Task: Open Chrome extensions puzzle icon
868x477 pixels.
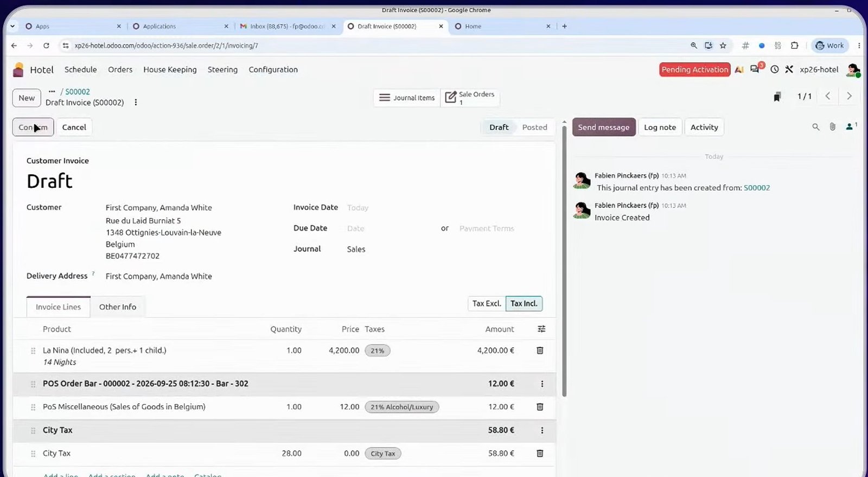Action: point(795,46)
